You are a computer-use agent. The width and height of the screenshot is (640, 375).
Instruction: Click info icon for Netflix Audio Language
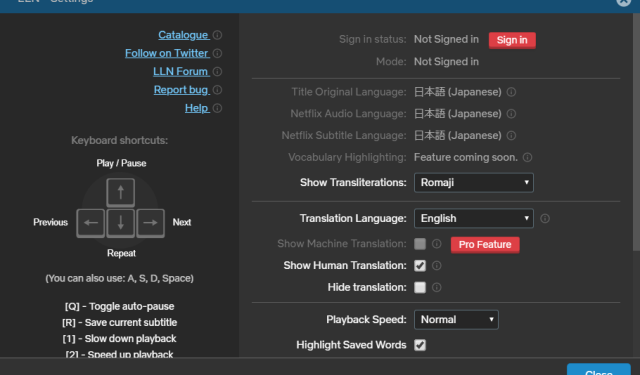511,114
